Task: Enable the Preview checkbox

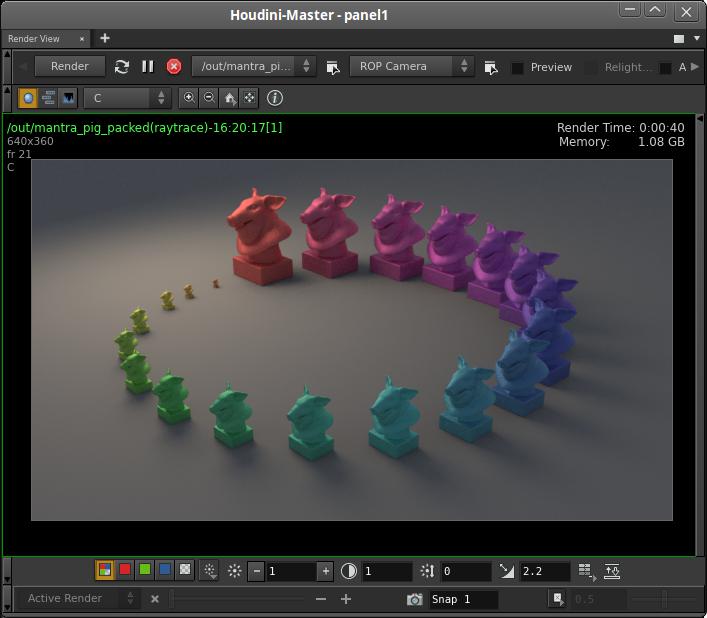Action: coord(517,68)
